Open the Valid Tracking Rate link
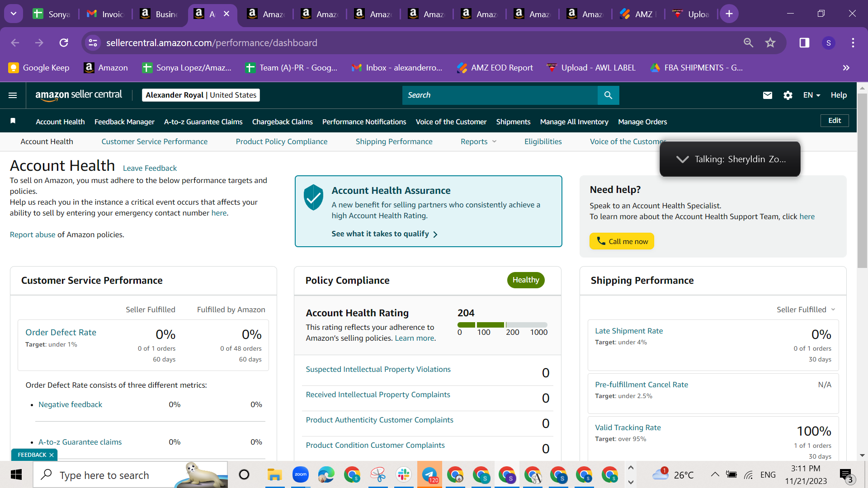This screenshot has height=488, width=868. coord(628,427)
